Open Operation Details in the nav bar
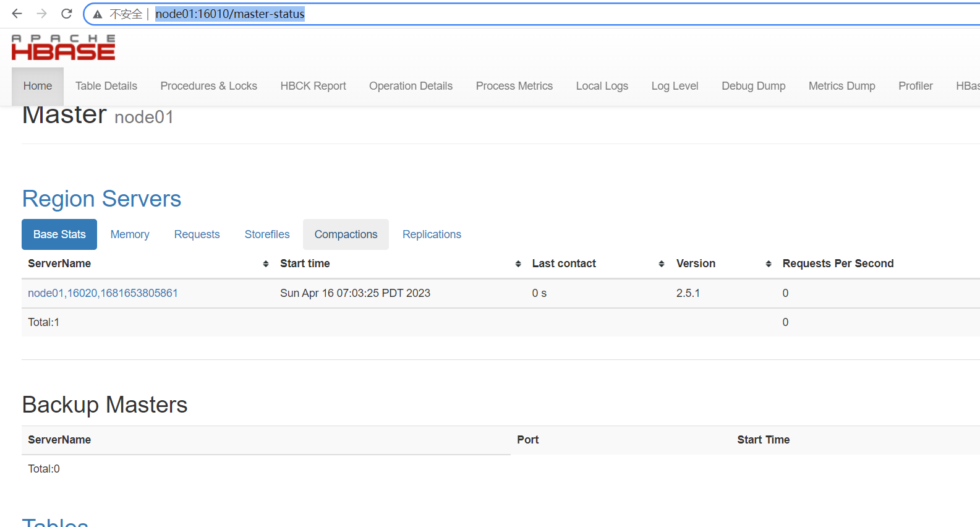 (x=411, y=86)
